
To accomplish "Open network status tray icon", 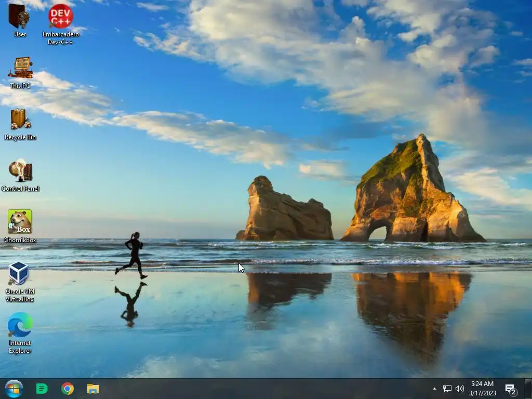I will pos(447,389).
